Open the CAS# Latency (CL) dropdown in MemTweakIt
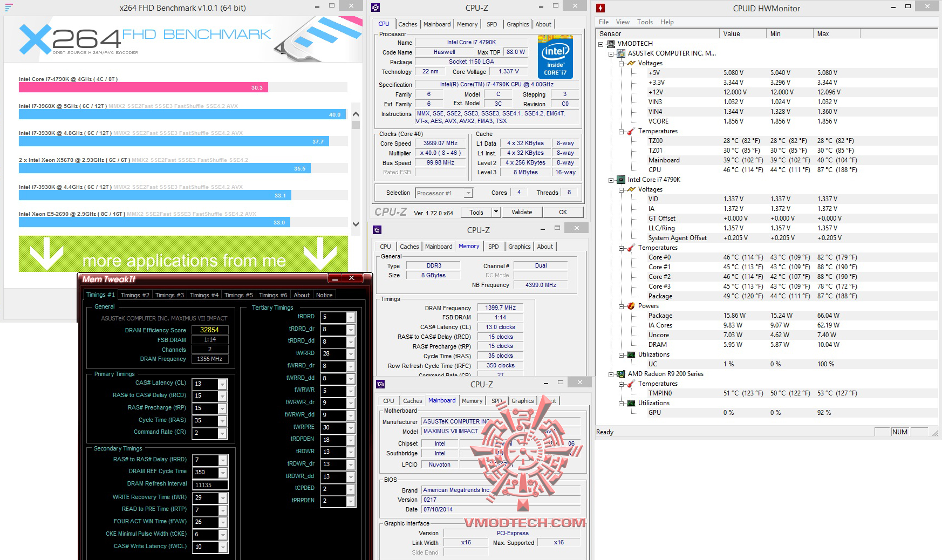The height and width of the screenshot is (560, 942). coord(222,384)
